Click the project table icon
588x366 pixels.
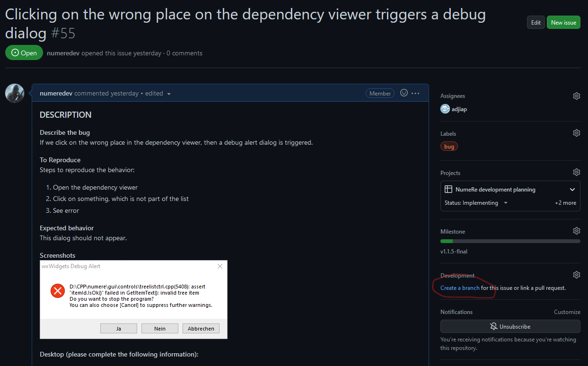tap(448, 189)
